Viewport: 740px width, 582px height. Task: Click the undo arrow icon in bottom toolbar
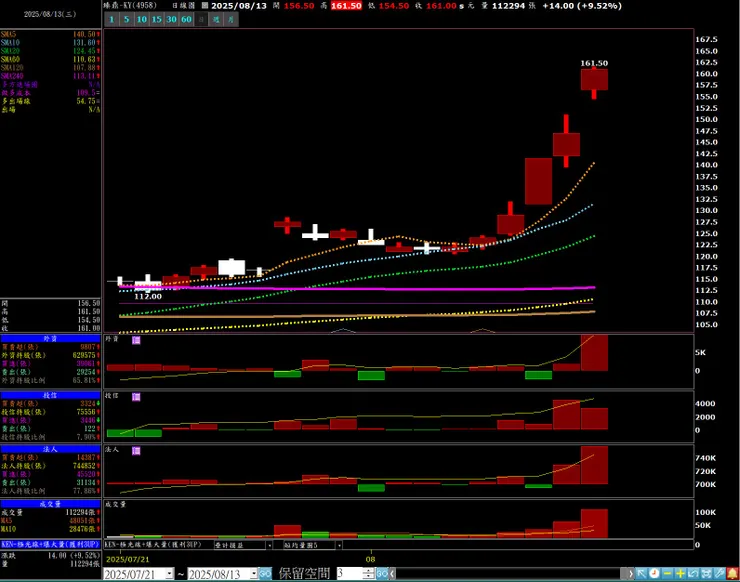693,574
